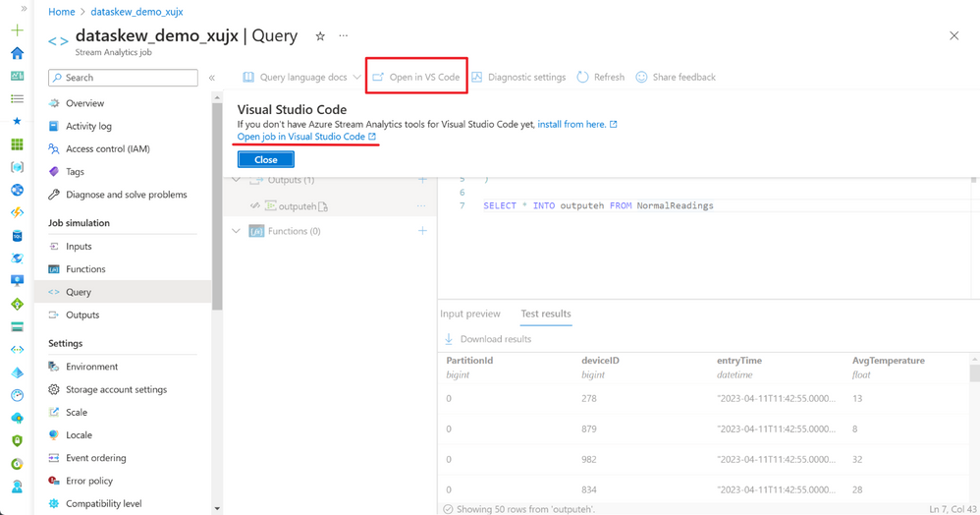This screenshot has width=980, height=515.
Task: Add a new function with plus icon
Action: coord(422,231)
